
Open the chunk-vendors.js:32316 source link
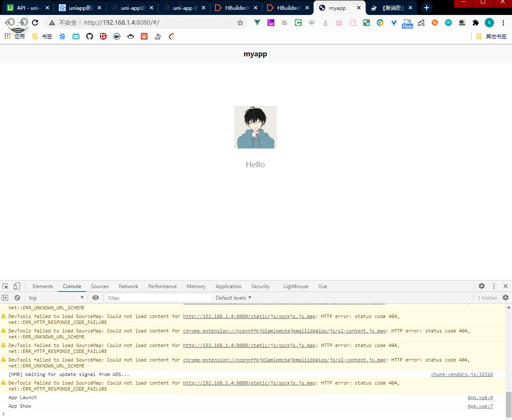coord(462,374)
